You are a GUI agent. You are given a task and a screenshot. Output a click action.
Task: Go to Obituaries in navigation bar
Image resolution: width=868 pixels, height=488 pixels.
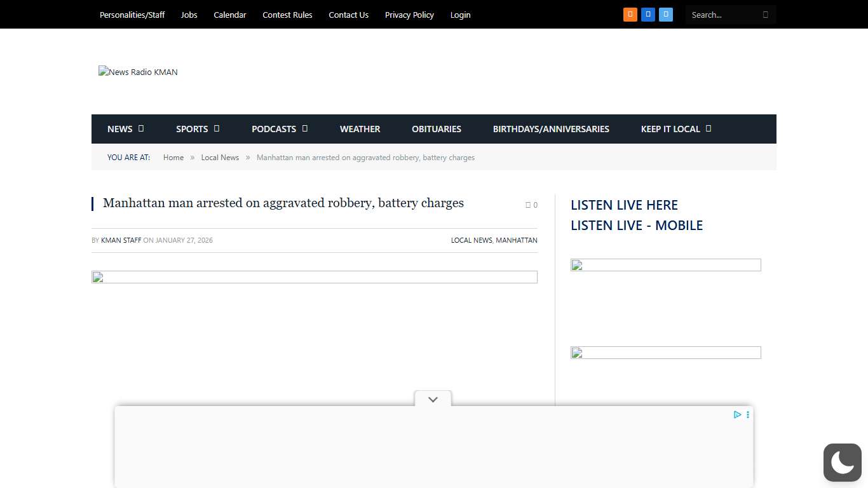[x=437, y=129]
